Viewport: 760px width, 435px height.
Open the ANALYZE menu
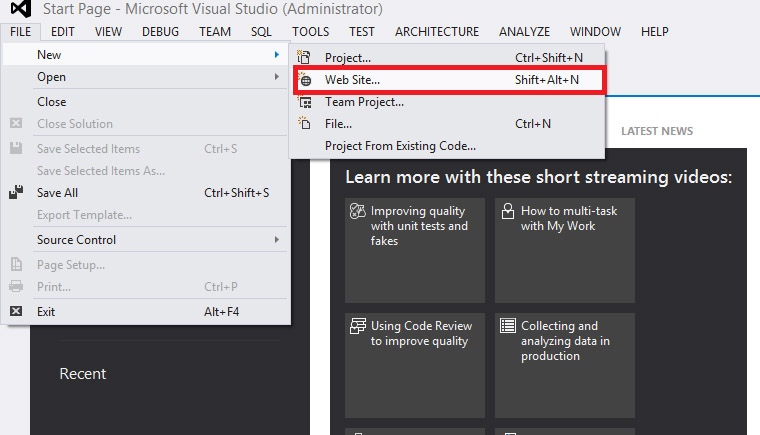click(524, 32)
